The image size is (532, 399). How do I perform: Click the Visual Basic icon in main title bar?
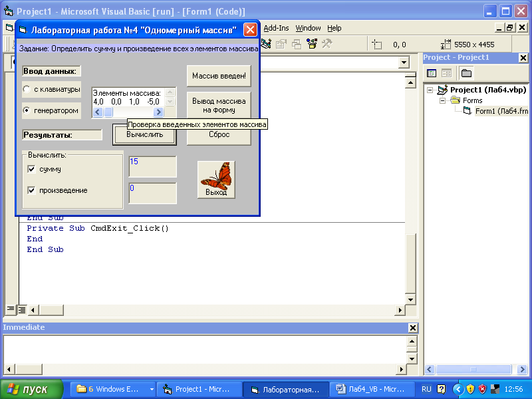click(x=8, y=11)
